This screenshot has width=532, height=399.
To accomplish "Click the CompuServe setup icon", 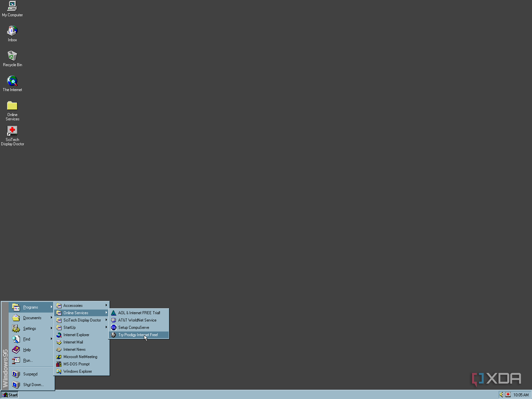I will point(114,328).
